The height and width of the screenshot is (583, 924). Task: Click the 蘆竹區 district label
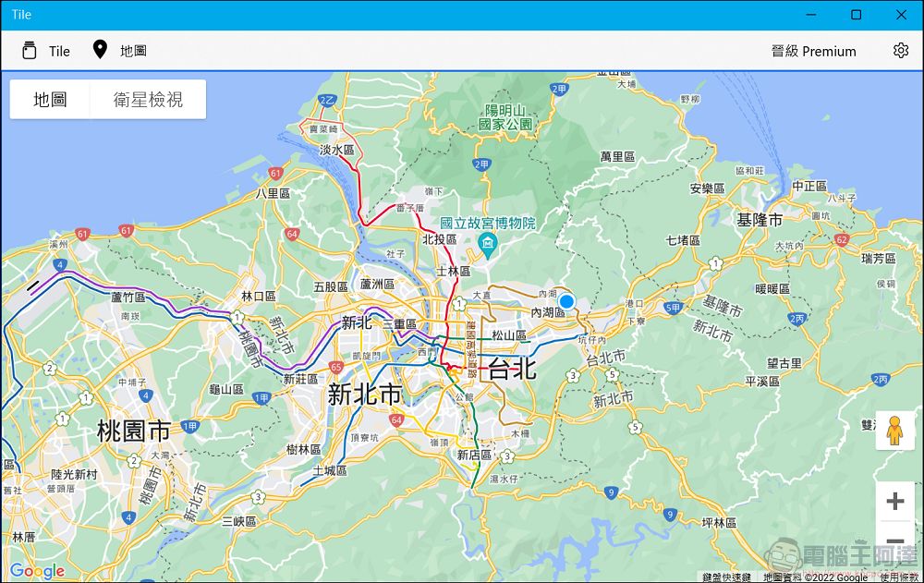[x=128, y=298]
